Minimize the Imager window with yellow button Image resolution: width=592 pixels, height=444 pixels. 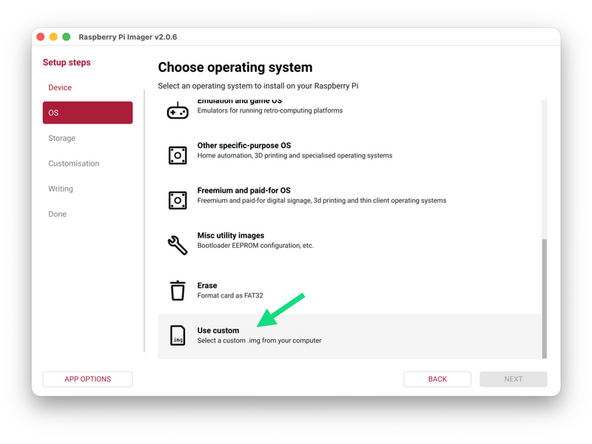point(54,37)
